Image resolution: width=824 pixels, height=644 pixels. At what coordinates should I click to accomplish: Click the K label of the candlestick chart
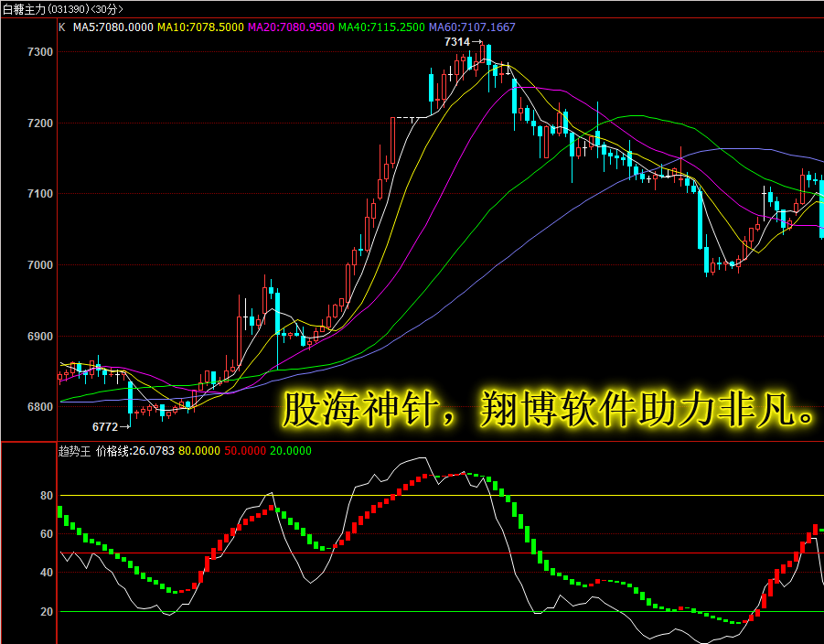(x=62, y=27)
